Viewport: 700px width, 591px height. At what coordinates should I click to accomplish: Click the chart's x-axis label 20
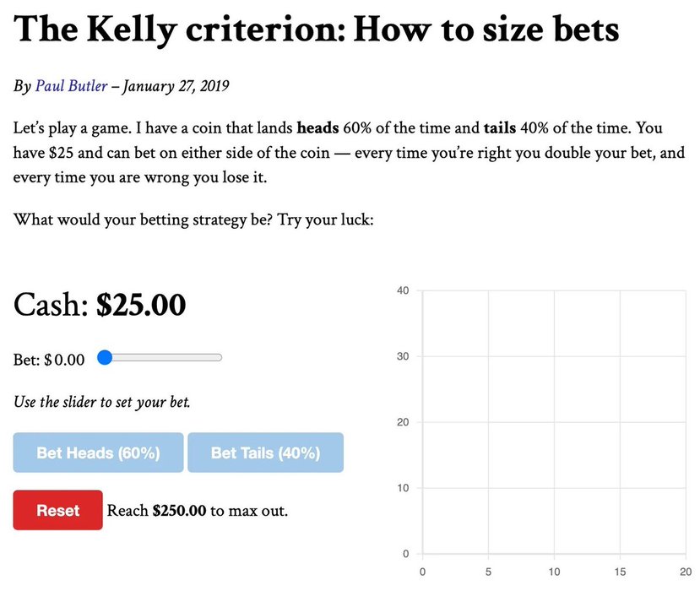[x=686, y=571]
